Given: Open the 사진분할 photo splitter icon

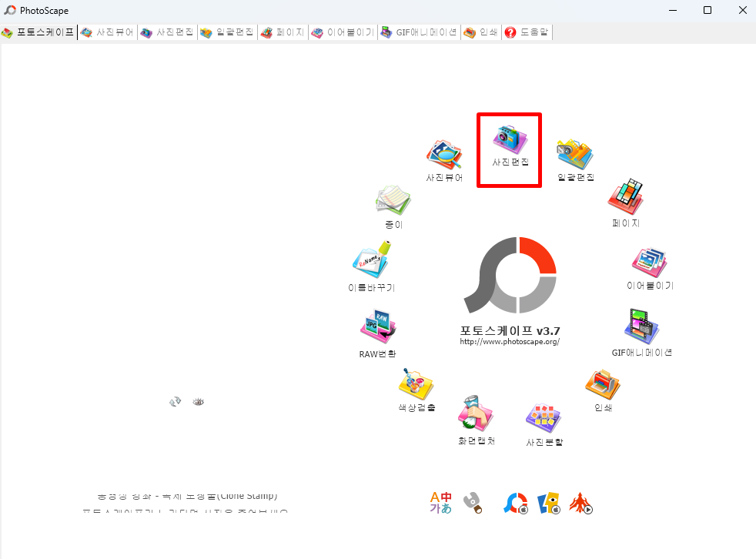Looking at the screenshot, I should point(542,419).
